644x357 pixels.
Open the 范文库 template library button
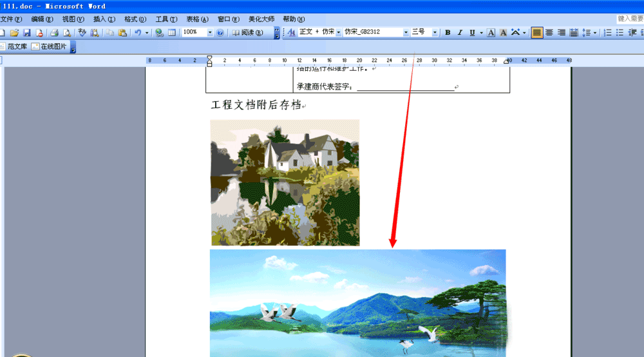14,46
